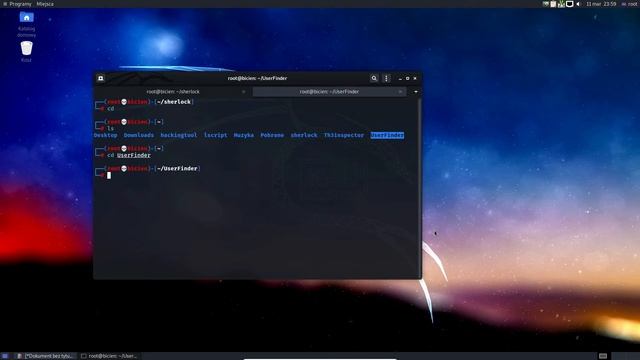Close the ~/UserFinder terminal tab
The height and width of the screenshot is (360, 640).
pyautogui.click(x=400, y=92)
